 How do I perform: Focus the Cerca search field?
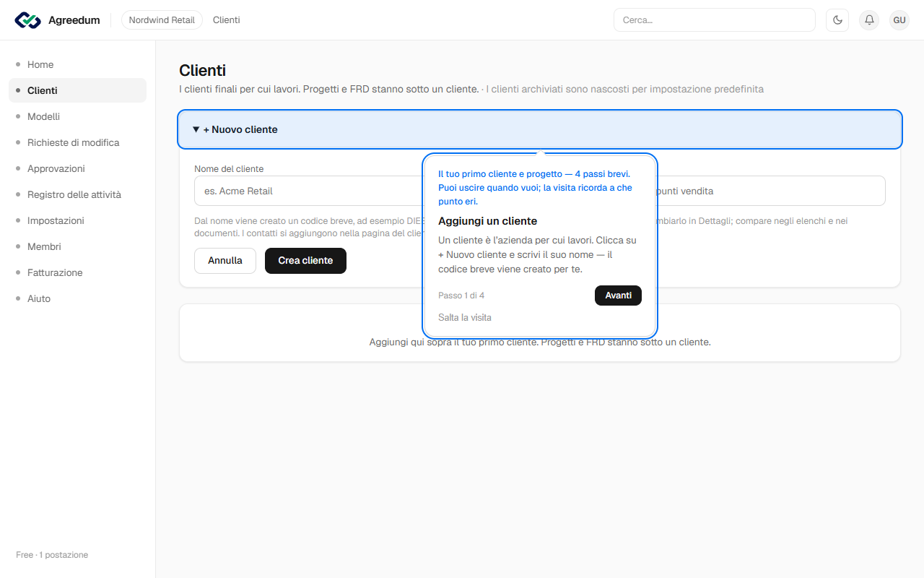(714, 20)
